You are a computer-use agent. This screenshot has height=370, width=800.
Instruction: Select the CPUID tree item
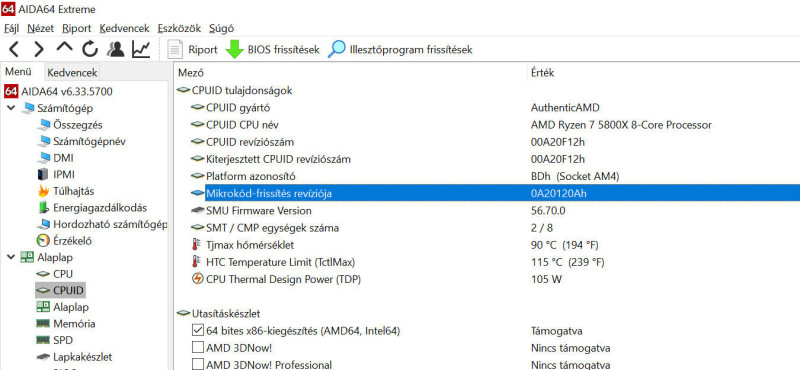pyautogui.click(x=68, y=290)
